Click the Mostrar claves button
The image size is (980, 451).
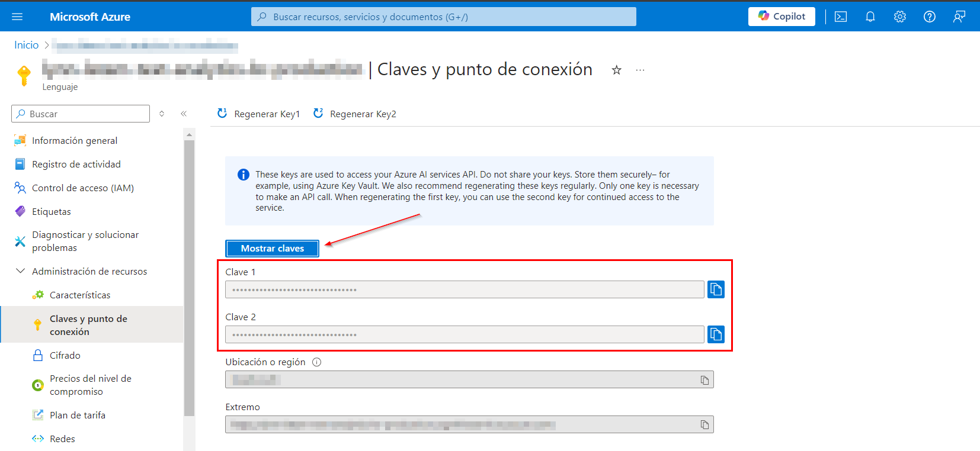tap(272, 249)
